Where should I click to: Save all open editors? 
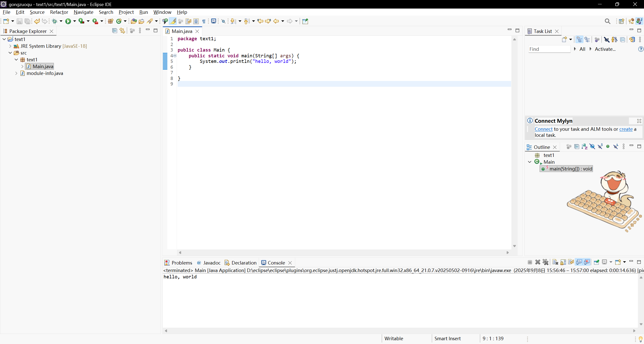(28, 21)
